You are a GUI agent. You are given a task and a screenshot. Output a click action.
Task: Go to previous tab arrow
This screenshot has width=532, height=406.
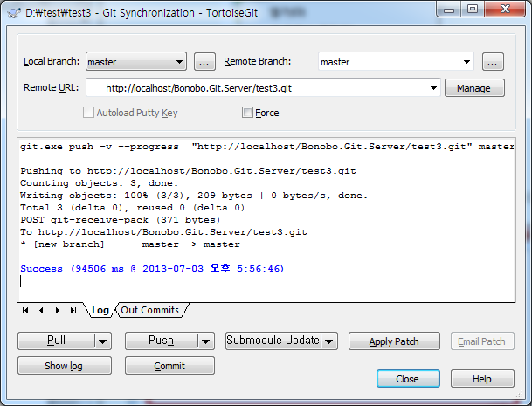point(41,310)
